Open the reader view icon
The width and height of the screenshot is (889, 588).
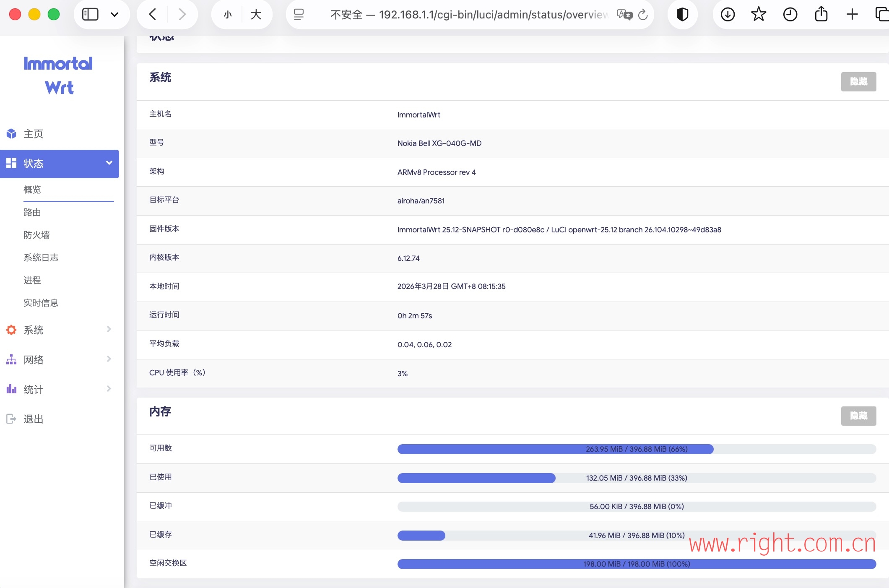[299, 15]
